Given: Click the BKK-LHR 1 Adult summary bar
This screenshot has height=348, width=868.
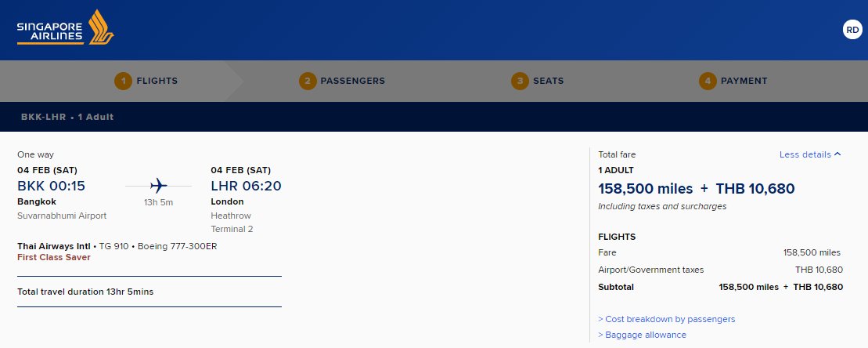Looking at the screenshot, I should pyautogui.click(x=434, y=117).
